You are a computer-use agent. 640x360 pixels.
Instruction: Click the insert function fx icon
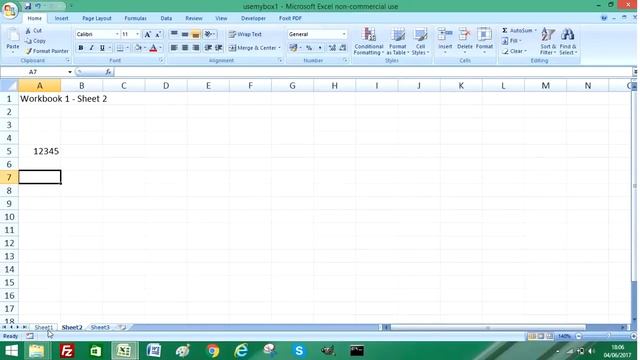click(108, 72)
